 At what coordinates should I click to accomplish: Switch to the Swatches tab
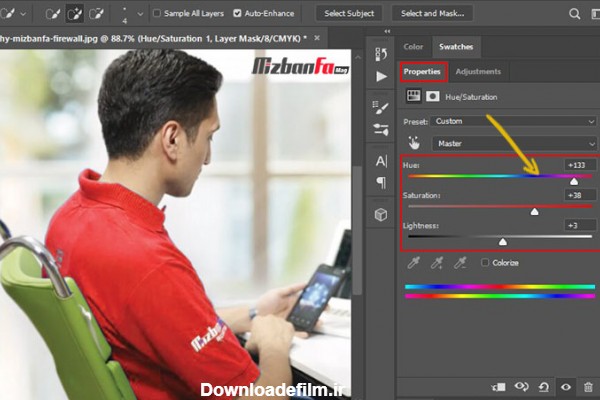point(456,47)
